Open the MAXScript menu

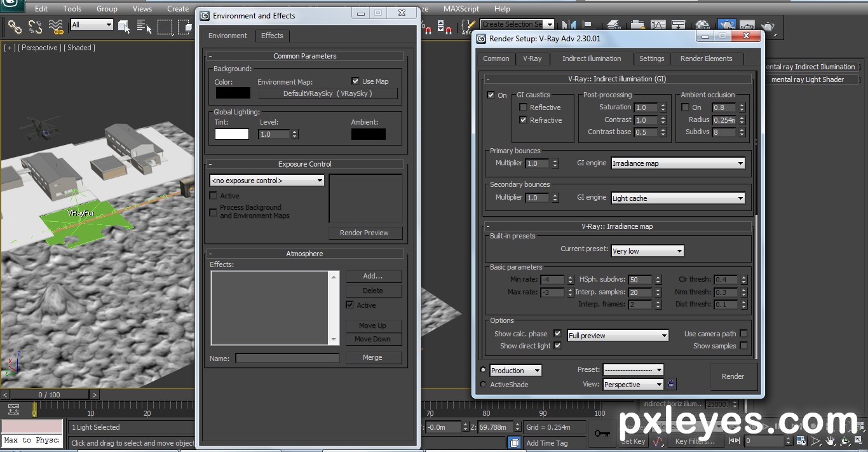click(x=461, y=9)
